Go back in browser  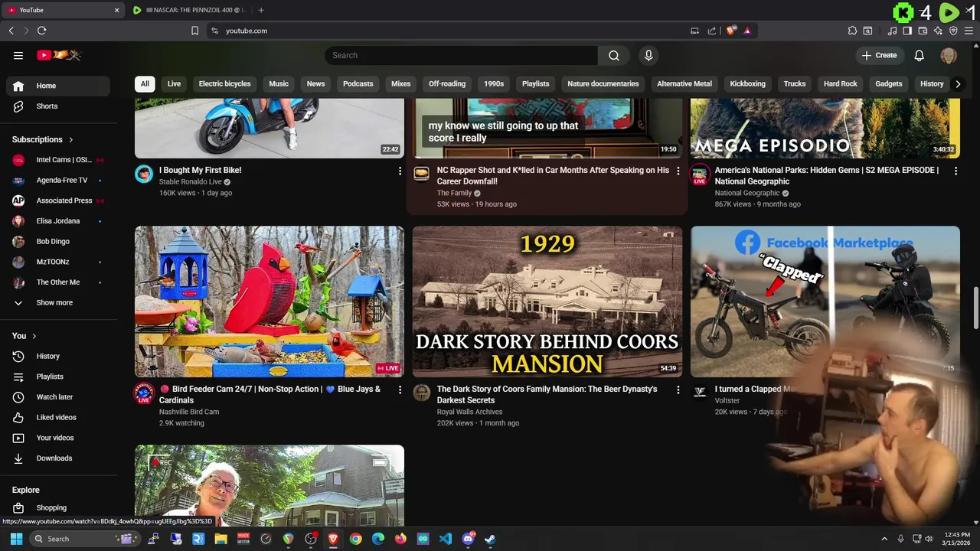(x=11, y=31)
